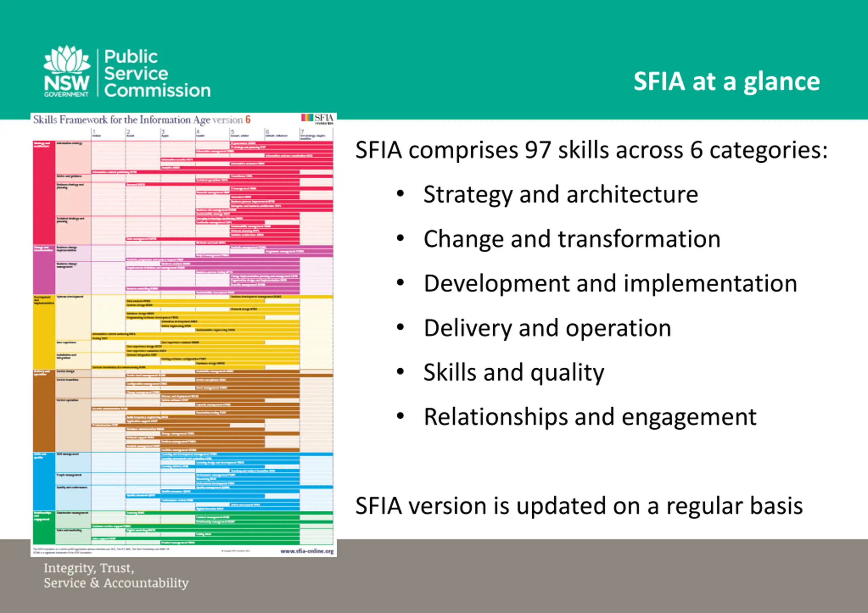Click the 'Delivery and operation' bullet
The height and width of the screenshot is (613, 868).
pyautogui.click(x=547, y=328)
